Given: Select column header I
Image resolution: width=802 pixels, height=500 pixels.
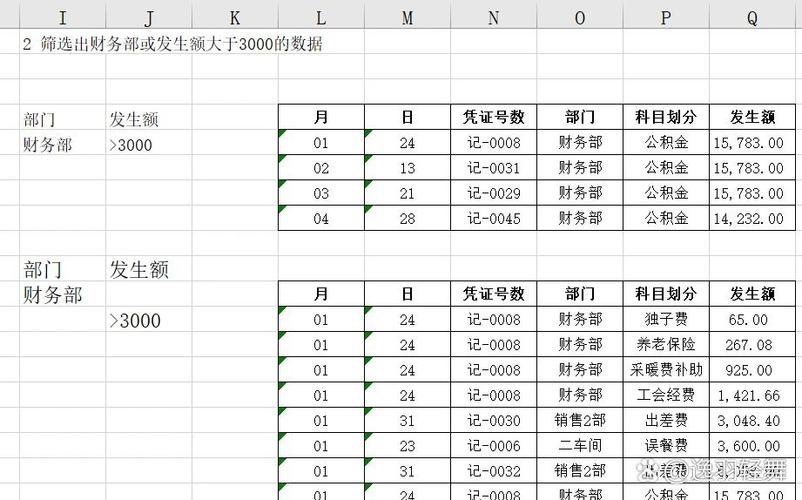Looking at the screenshot, I should (x=62, y=18).
